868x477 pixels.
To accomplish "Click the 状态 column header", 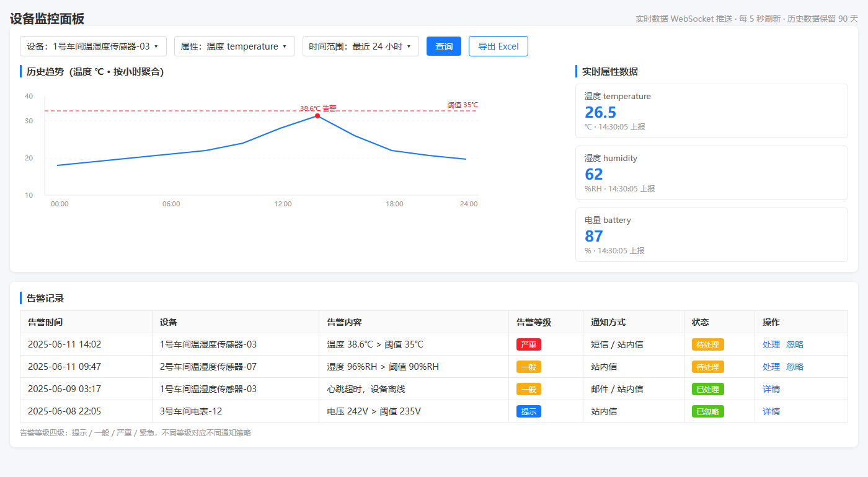I will pos(720,322).
